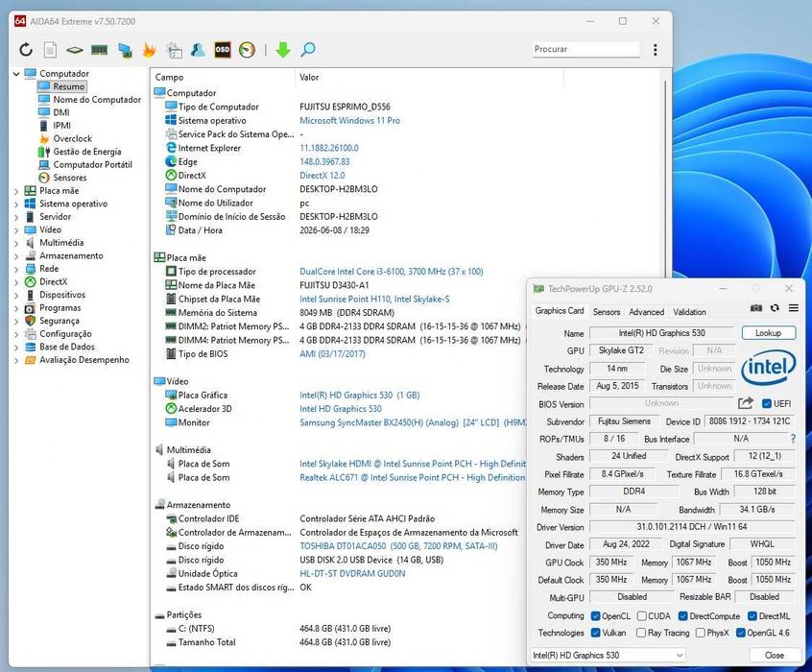Image resolution: width=812 pixels, height=672 pixels.
Task: Click the Close button in GPU-Z
Action: pyautogui.click(x=775, y=656)
